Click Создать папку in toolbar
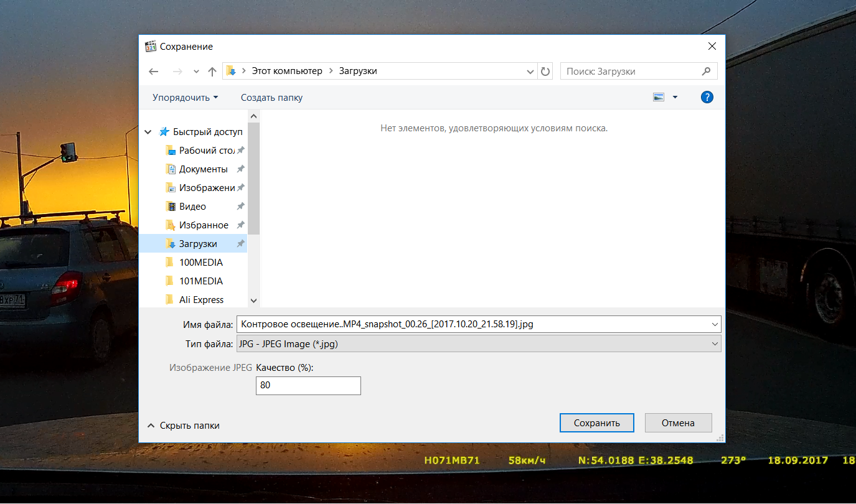This screenshot has height=504, width=856. click(x=271, y=98)
